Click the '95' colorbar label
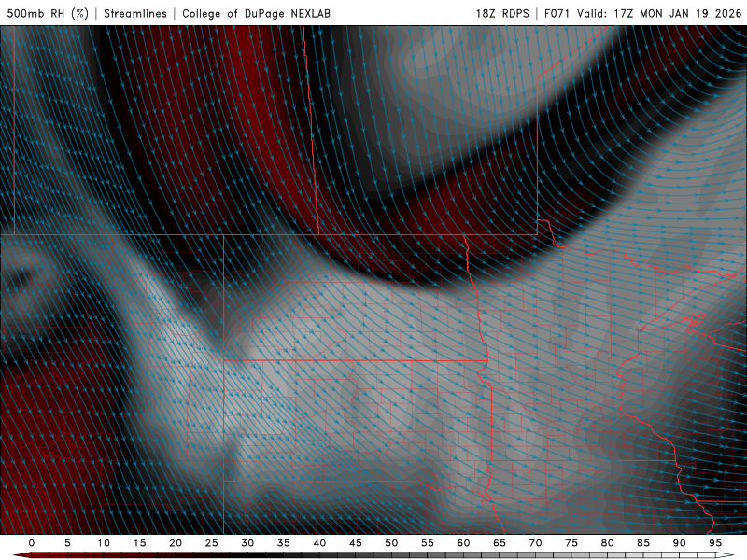747x560 pixels. coord(715,543)
